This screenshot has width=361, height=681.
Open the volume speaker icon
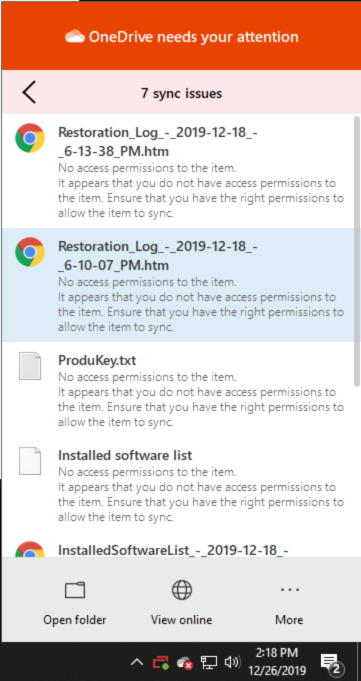[x=232, y=662]
